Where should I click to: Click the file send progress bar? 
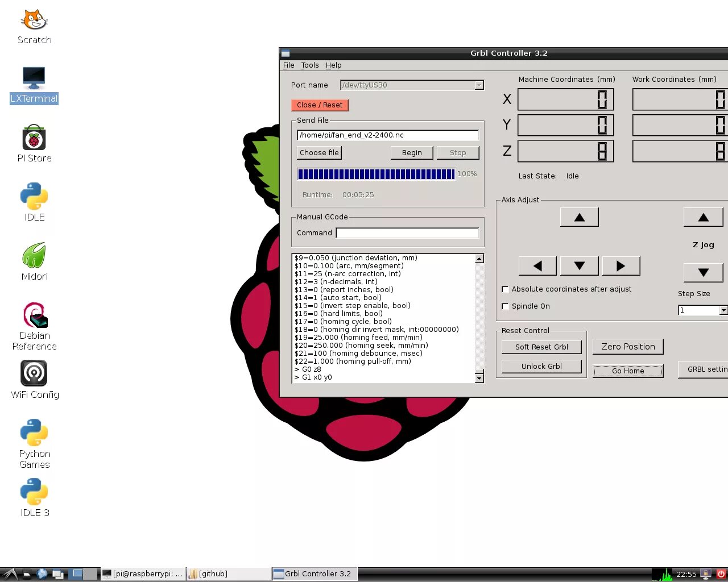[376, 174]
